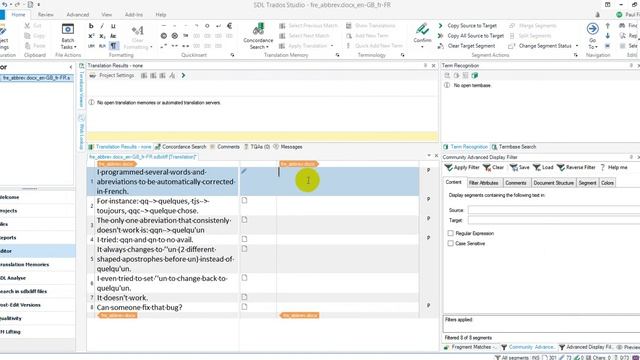
Task: Switch to TQAs (0) tab
Action: click(x=257, y=147)
